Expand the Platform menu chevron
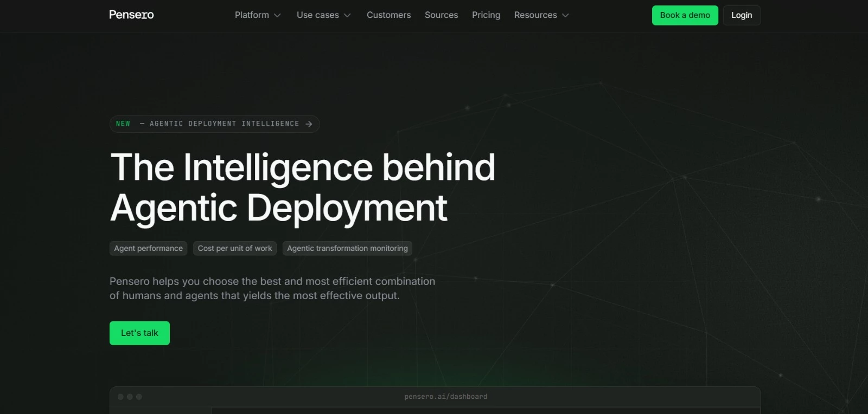The image size is (868, 414). tap(277, 15)
